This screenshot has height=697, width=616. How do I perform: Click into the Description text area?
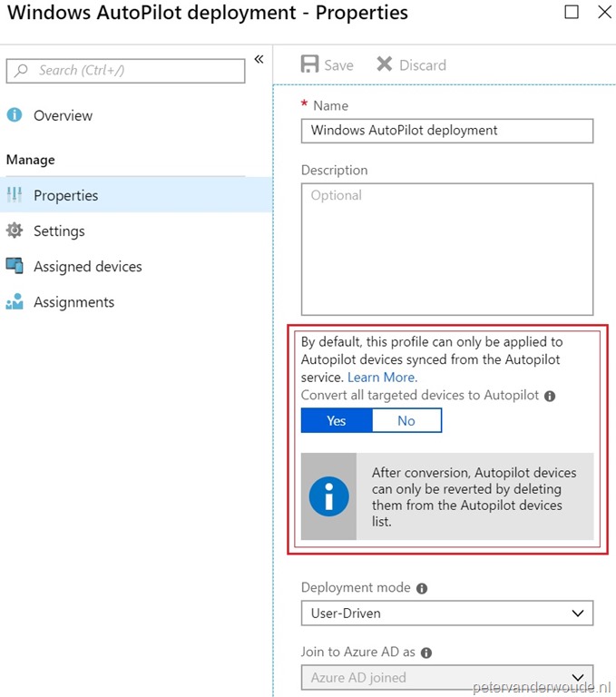click(447, 250)
